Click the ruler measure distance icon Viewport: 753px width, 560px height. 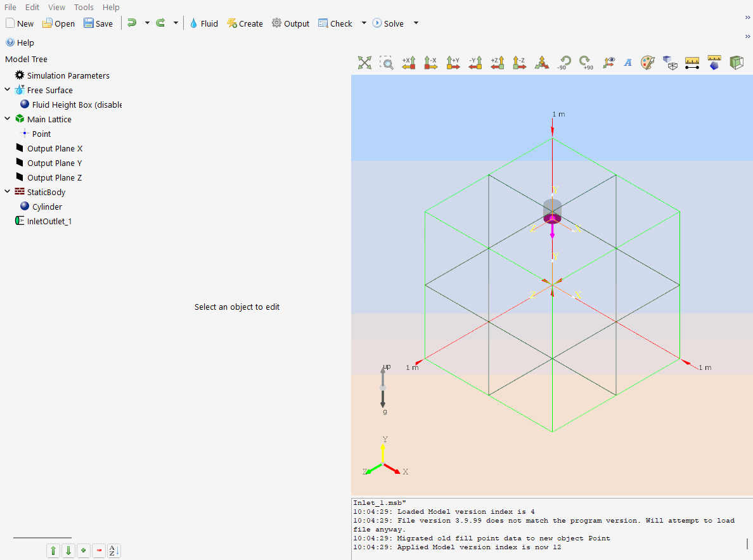692,62
